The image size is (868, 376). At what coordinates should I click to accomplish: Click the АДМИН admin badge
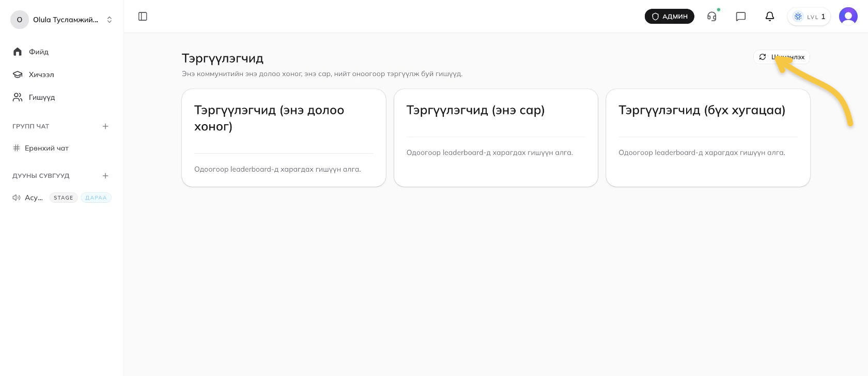coord(670,17)
